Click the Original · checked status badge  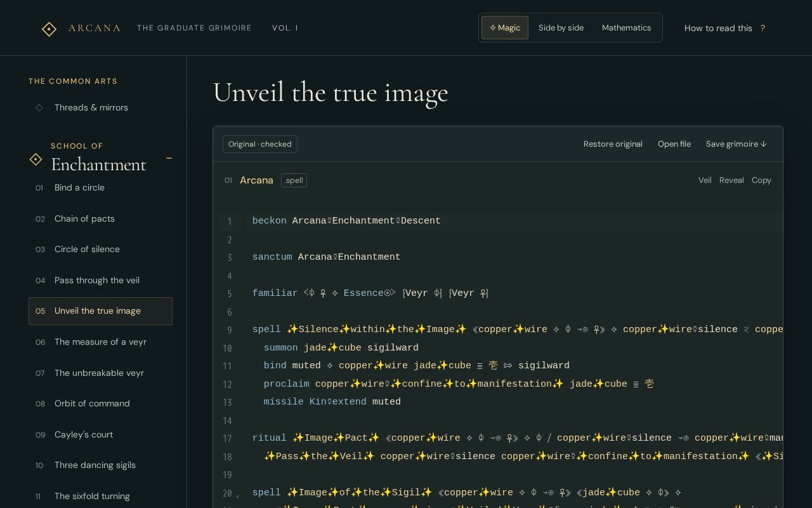point(260,144)
